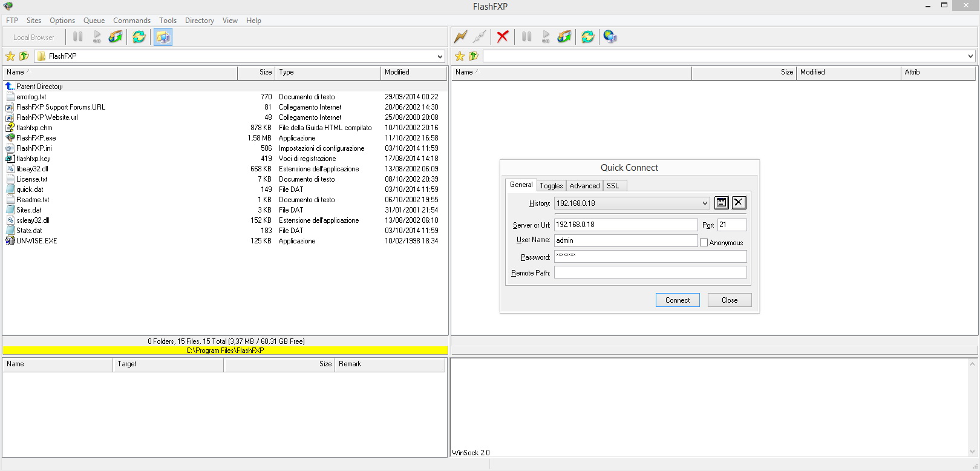The image size is (980, 471).
Task: Click the Target column header in the queue
Action: coord(168,364)
